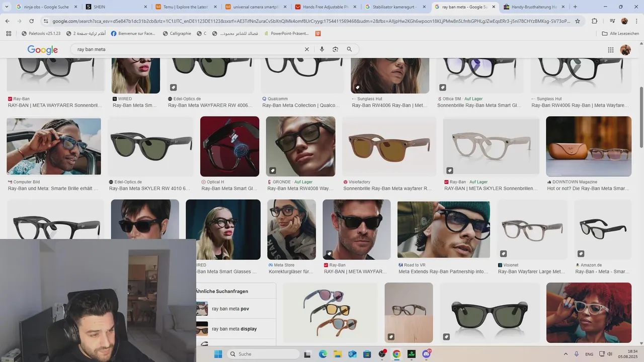This screenshot has width=644, height=362.
Task: Click the Chrome address bar URL
Action: (x=311, y=21)
